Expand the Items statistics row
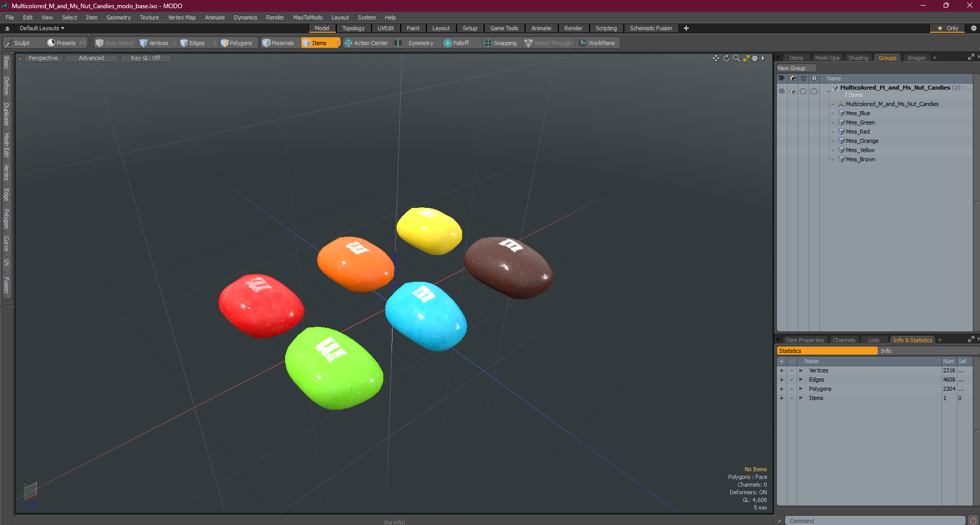The width and height of the screenshot is (980, 525). [x=801, y=398]
